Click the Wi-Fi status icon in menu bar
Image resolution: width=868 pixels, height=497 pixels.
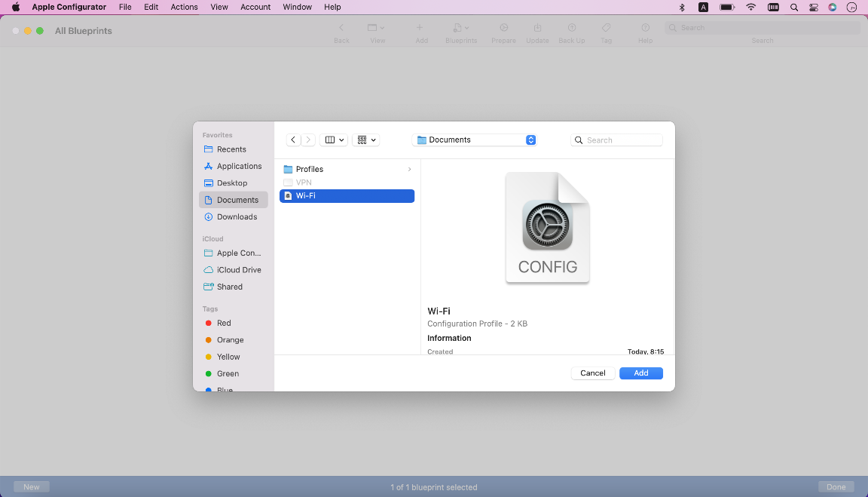tap(750, 7)
